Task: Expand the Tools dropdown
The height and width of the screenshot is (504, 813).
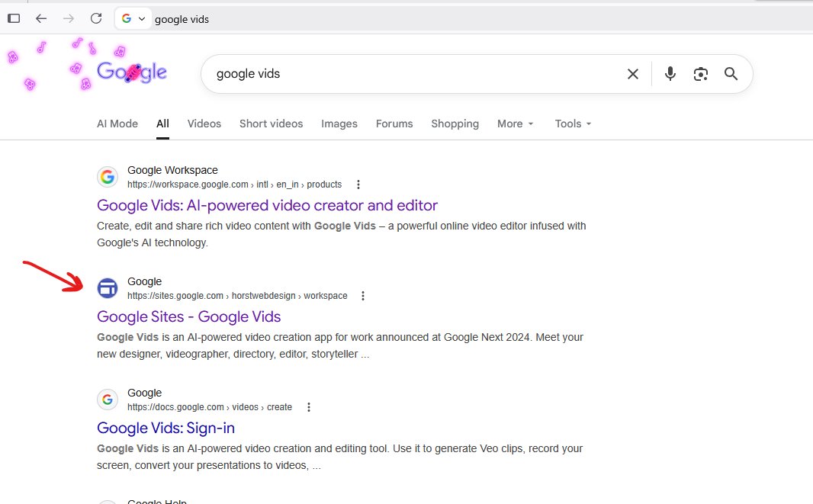Action: pyautogui.click(x=573, y=124)
